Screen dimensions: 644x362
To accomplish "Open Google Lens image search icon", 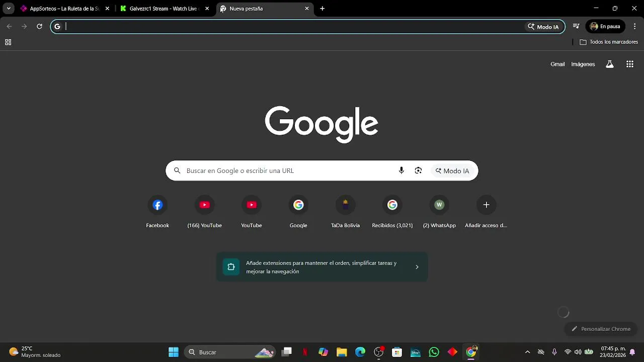I will click(418, 170).
